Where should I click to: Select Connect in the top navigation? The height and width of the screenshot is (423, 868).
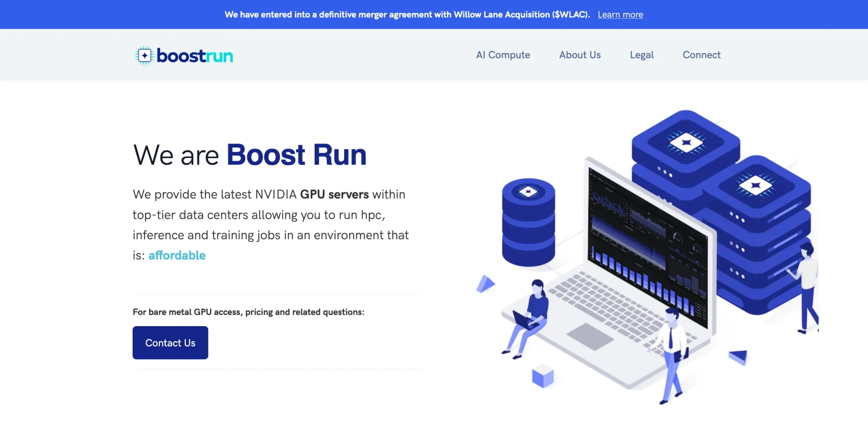click(701, 55)
